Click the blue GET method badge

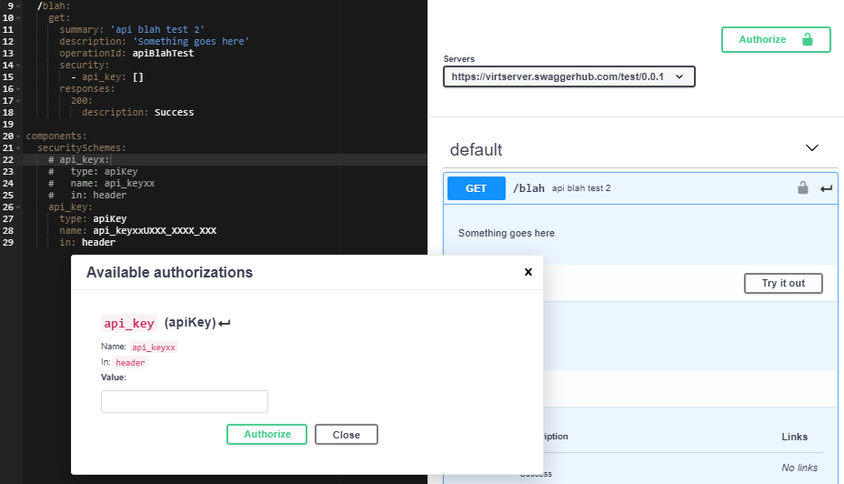(476, 188)
